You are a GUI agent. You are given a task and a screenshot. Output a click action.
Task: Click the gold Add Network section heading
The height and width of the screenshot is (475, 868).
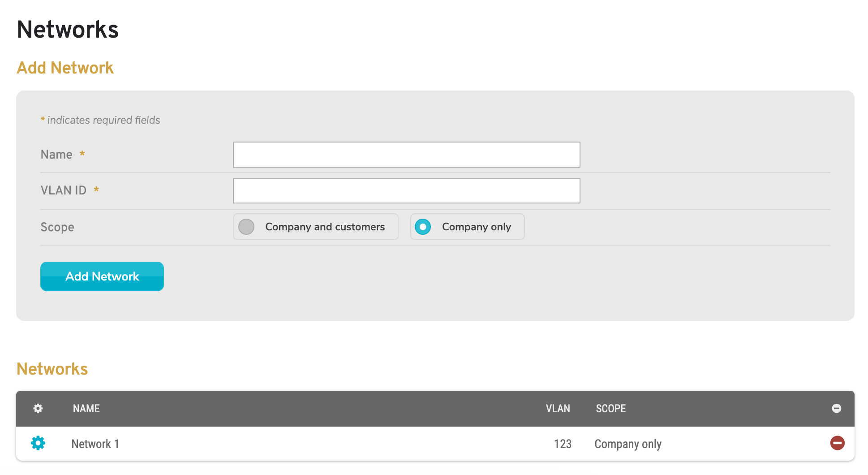click(65, 68)
